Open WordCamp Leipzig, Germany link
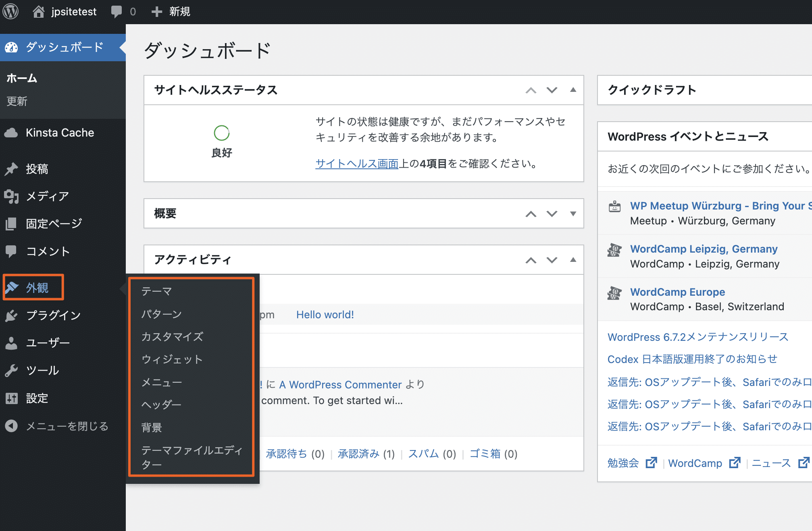The height and width of the screenshot is (531, 812). 704,249
